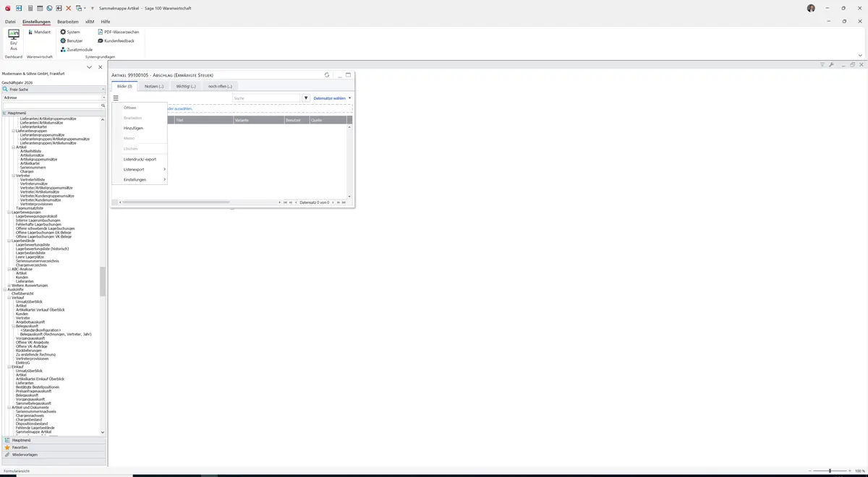
Task: Open the Favoriten navigation section
Action: point(54,447)
